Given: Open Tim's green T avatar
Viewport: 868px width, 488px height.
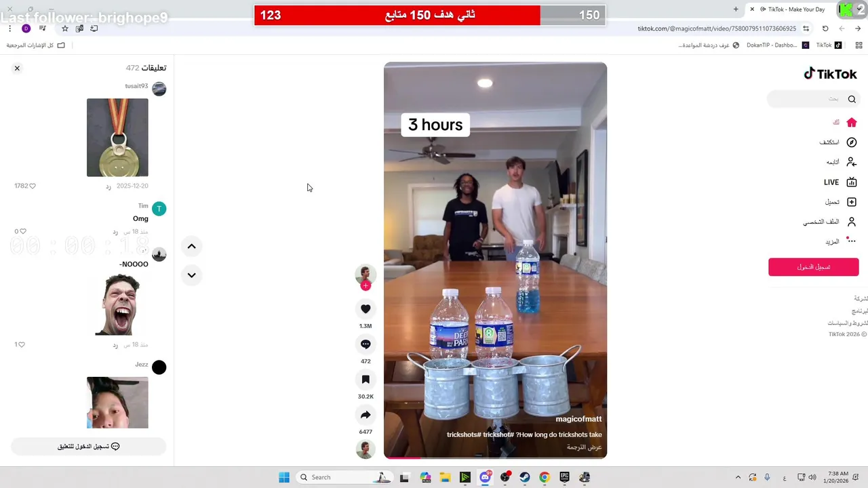Looking at the screenshot, I should coord(159,209).
